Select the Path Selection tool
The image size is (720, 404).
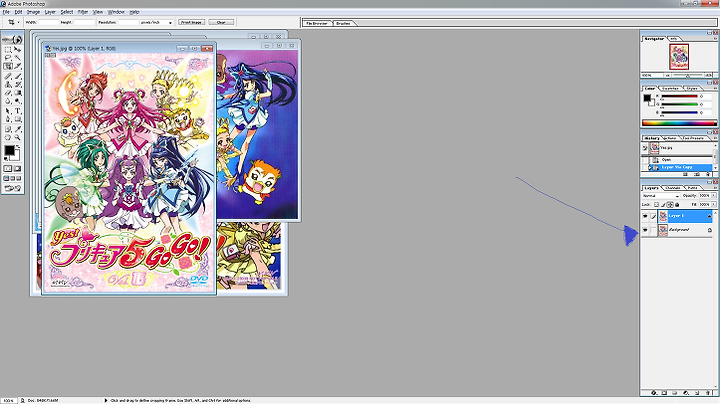pos(8,111)
